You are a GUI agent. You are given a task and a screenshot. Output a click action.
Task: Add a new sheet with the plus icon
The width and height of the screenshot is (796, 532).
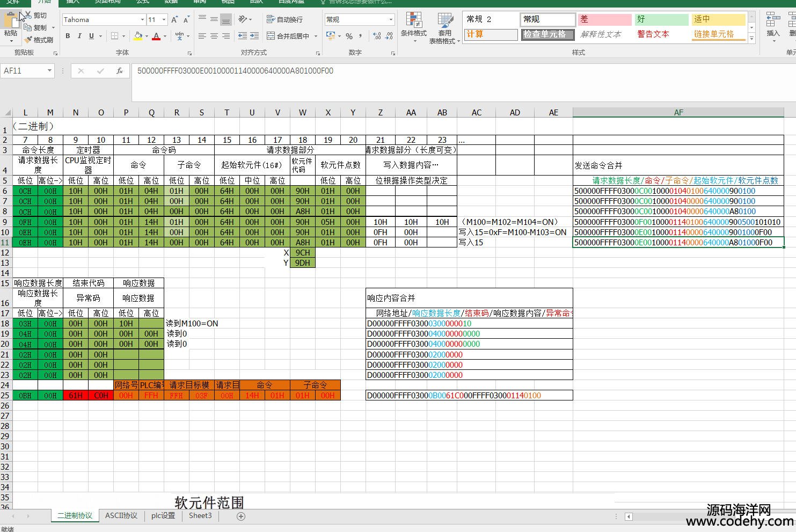241,516
